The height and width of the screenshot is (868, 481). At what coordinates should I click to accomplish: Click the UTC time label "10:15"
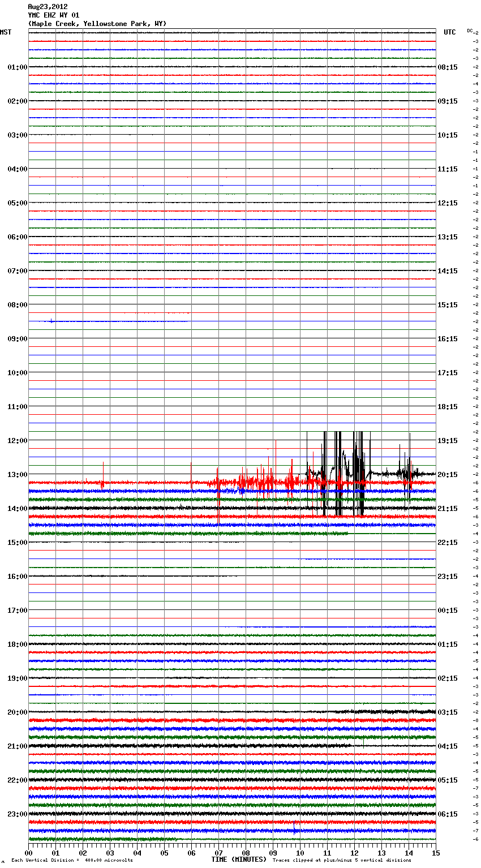click(x=448, y=135)
